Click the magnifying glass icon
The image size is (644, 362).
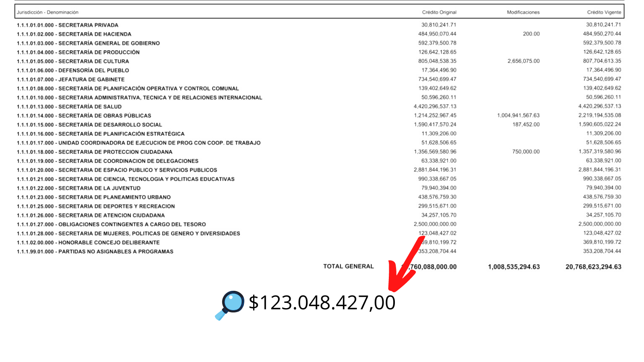(x=229, y=305)
